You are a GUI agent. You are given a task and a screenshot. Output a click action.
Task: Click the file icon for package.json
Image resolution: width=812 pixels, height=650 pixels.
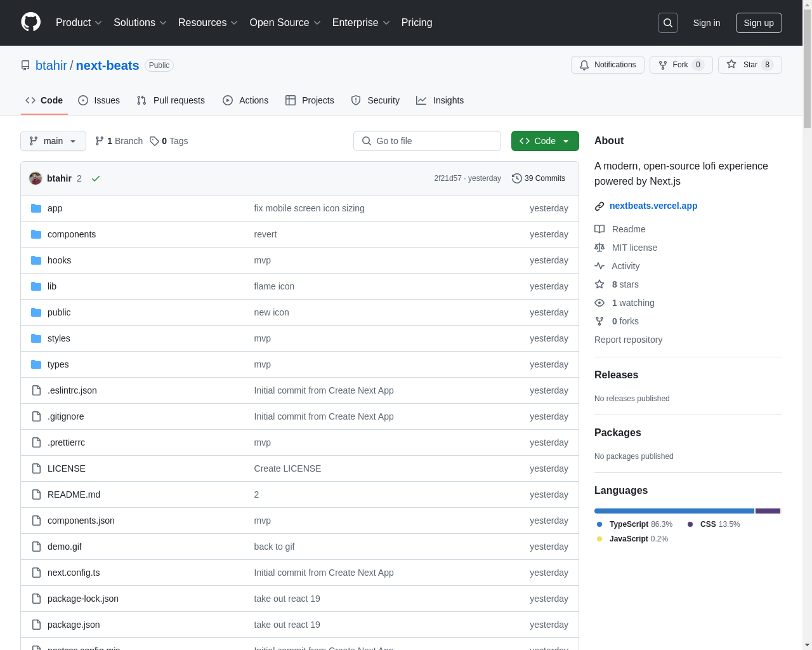click(36, 625)
